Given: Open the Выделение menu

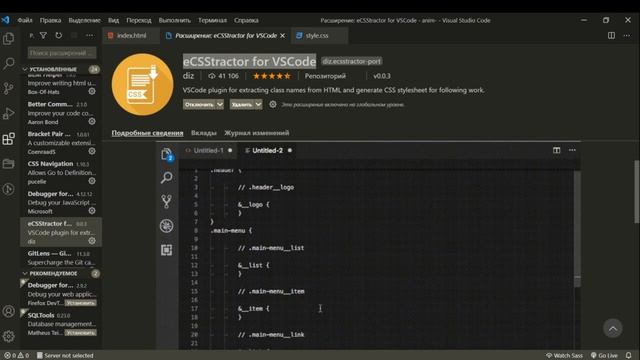Looking at the screenshot, I should [84, 20].
